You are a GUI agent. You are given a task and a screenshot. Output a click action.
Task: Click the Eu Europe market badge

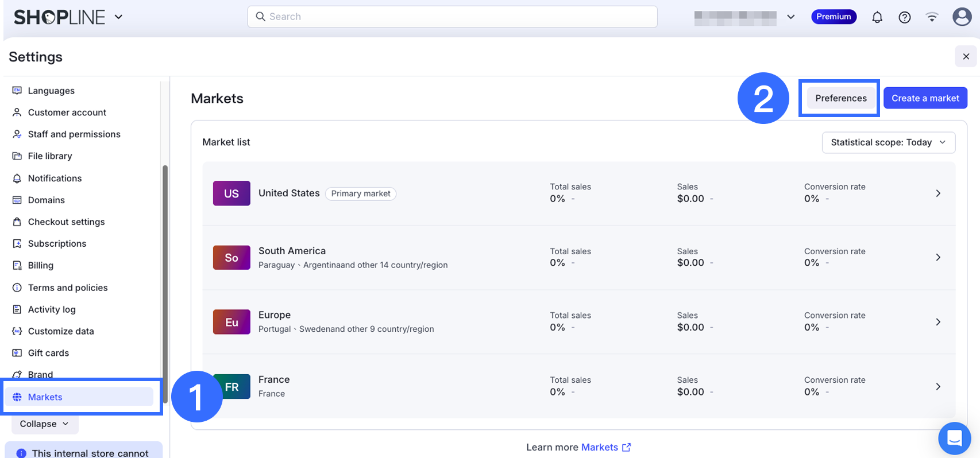[x=232, y=322]
